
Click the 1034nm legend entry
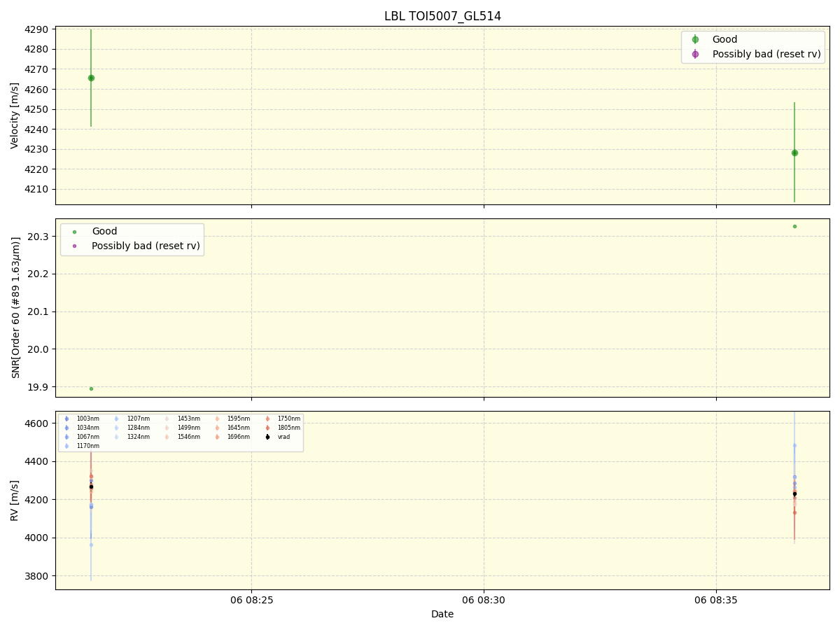click(x=81, y=428)
